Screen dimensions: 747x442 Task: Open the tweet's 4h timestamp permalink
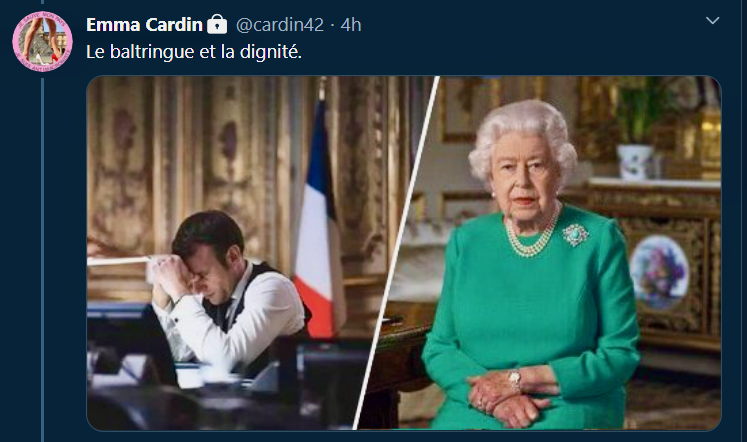pyautogui.click(x=351, y=24)
